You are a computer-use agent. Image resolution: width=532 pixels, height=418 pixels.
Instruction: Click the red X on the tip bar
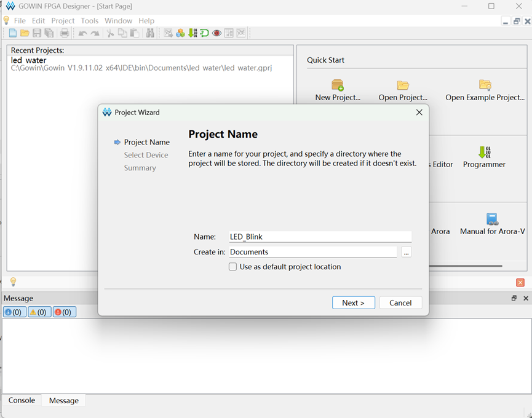pyautogui.click(x=520, y=282)
